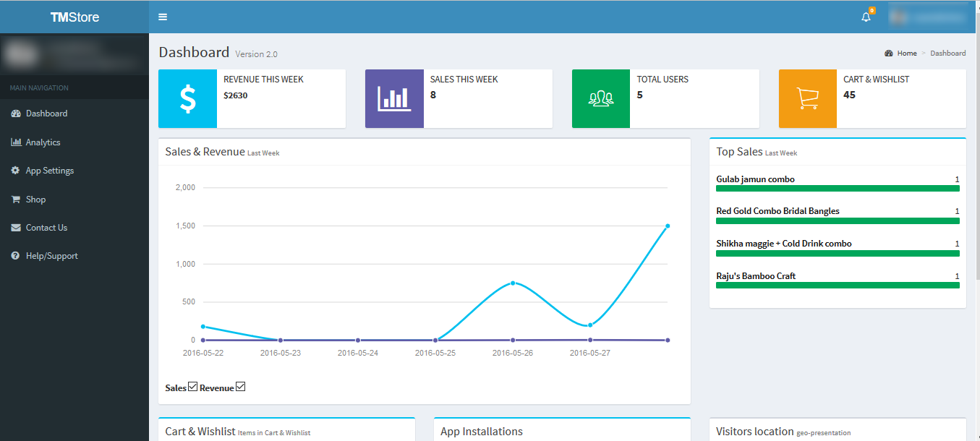
Task: Open Help/Support in main navigation
Action: [74, 256]
